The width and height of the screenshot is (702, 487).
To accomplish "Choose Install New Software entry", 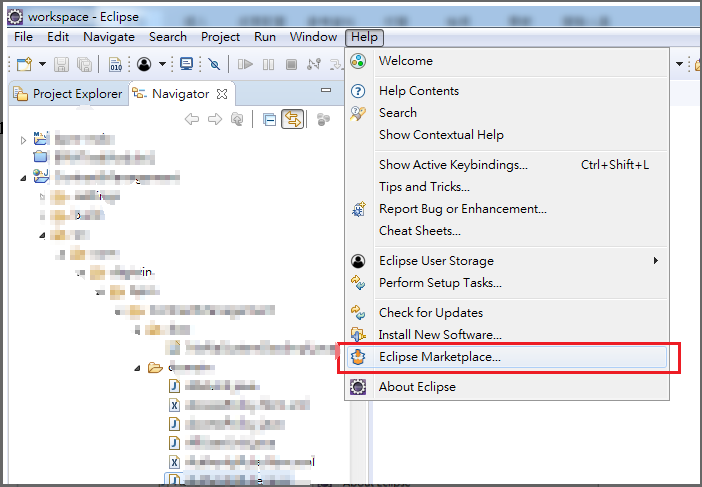I will [507, 334].
